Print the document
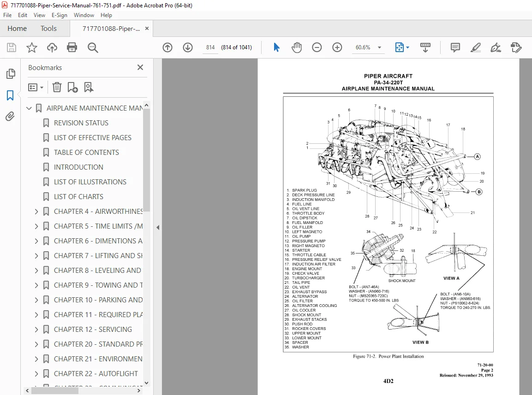This screenshot has width=532, height=395. [x=72, y=47]
